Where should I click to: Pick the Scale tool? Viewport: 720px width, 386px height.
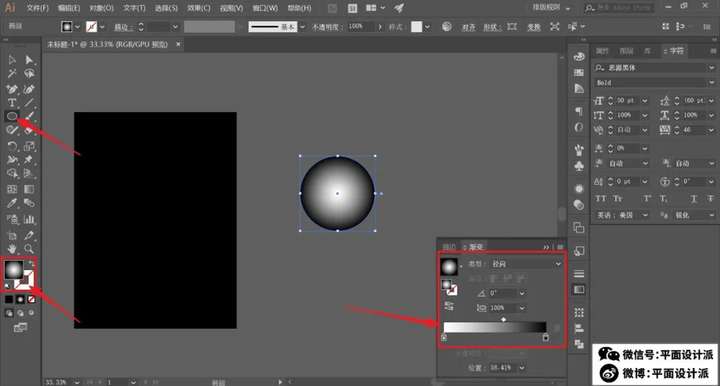click(29, 146)
